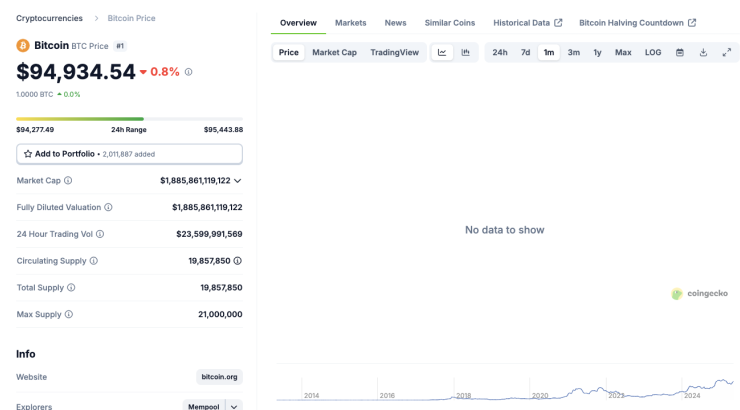Switch to line chart view icon
This screenshot has width=740, height=410.
point(442,52)
